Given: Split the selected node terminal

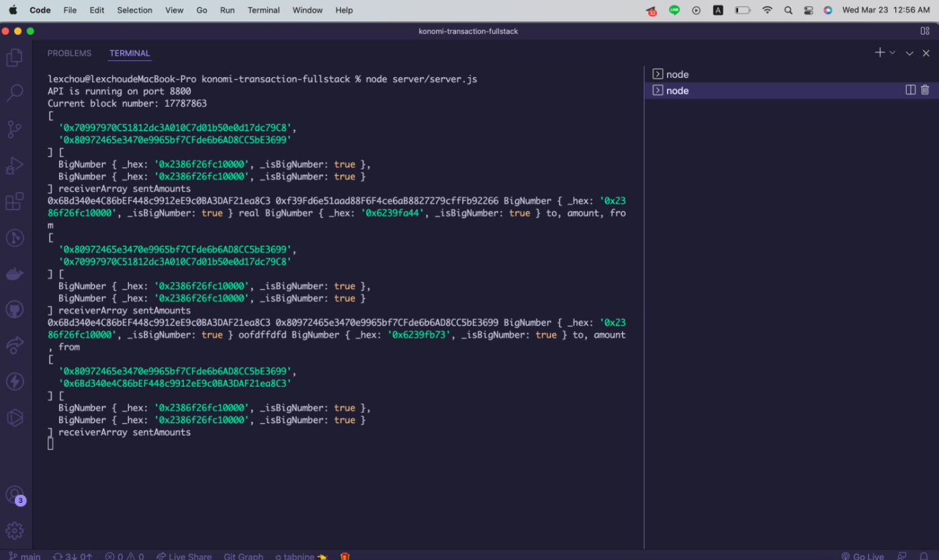Looking at the screenshot, I should [910, 90].
